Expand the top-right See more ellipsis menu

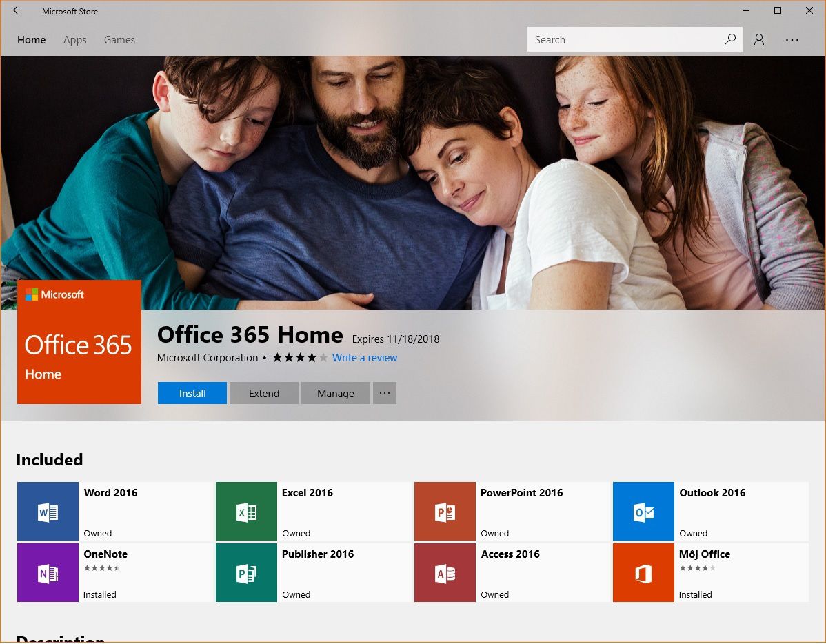[x=792, y=39]
